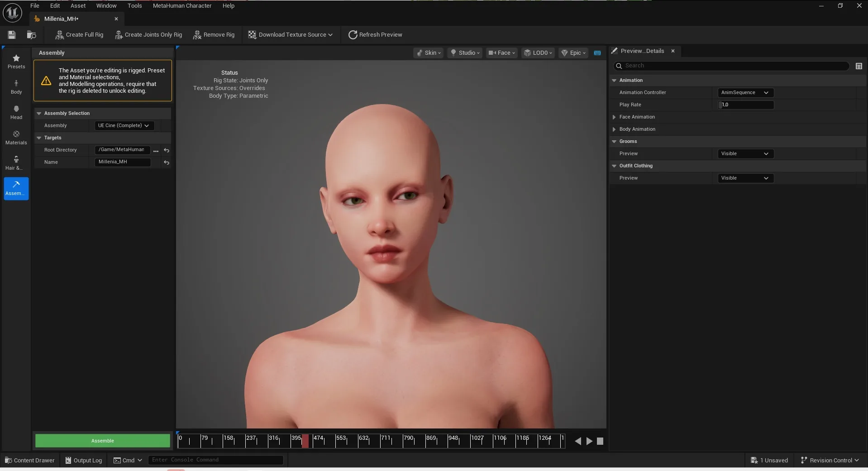Click timeline at frame 790
Screen dimensions: 868x471
pyautogui.click(x=408, y=438)
